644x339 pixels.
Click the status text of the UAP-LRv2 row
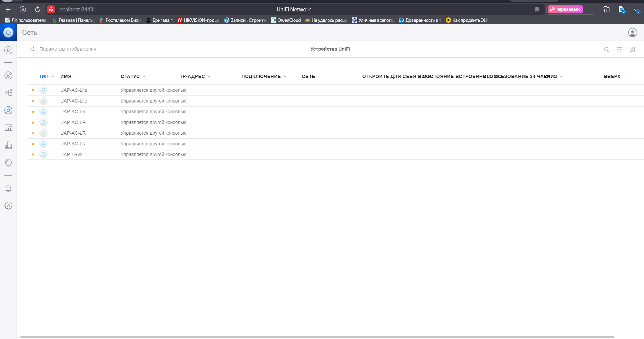[x=153, y=154]
